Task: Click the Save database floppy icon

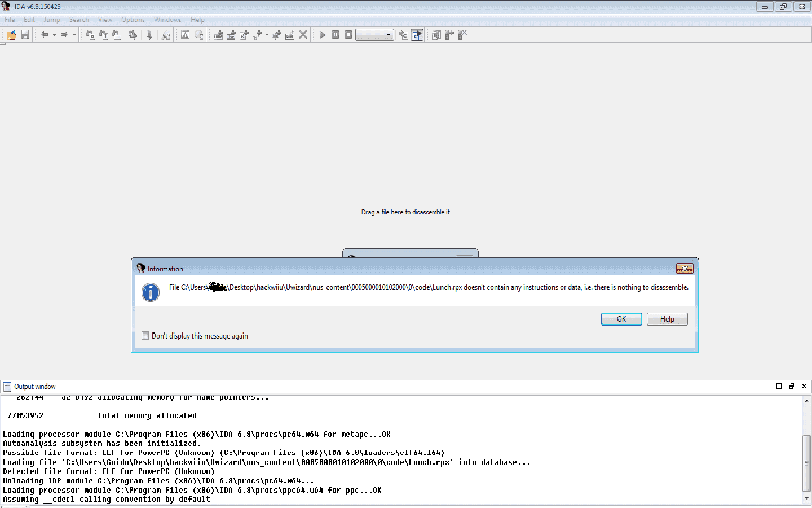Action: pyautogui.click(x=25, y=34)
